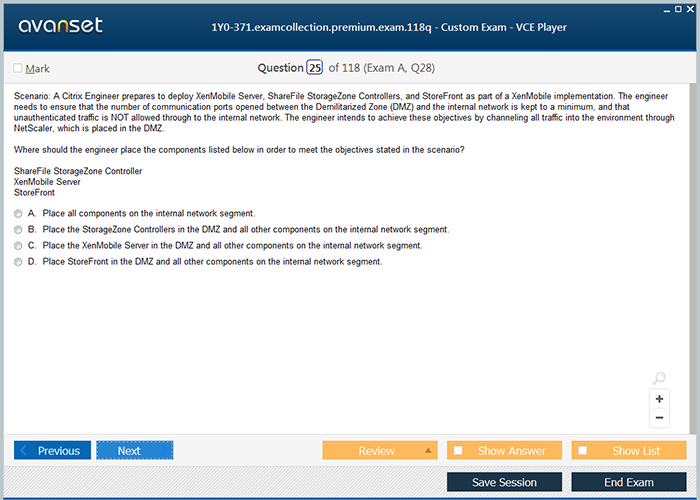Click the magnifier zoom reset icon
The height and width of the screenshot is (500, 700).
[x=659, y=378]
